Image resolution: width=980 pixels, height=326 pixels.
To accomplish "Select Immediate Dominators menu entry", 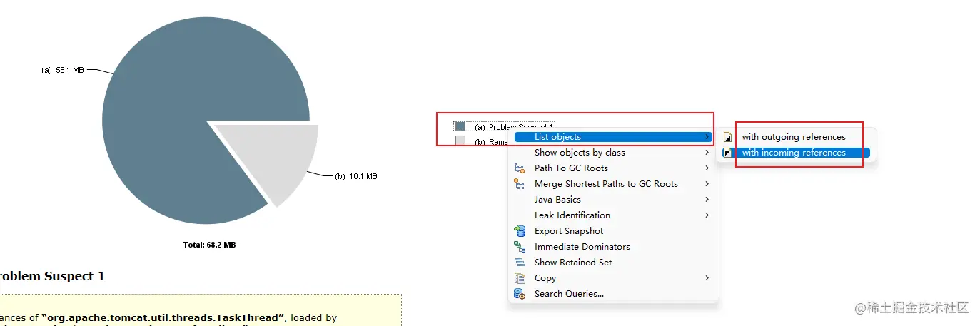I will [x=613, y=247].
